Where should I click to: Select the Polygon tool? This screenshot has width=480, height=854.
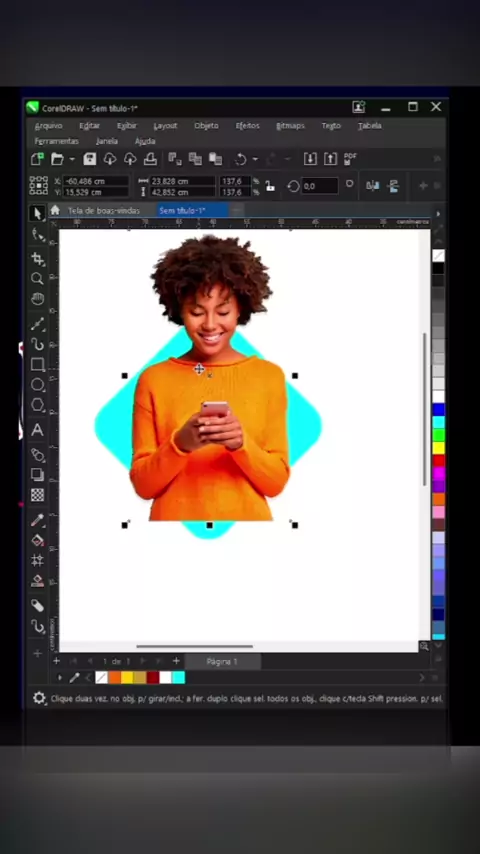pos(37,405)
